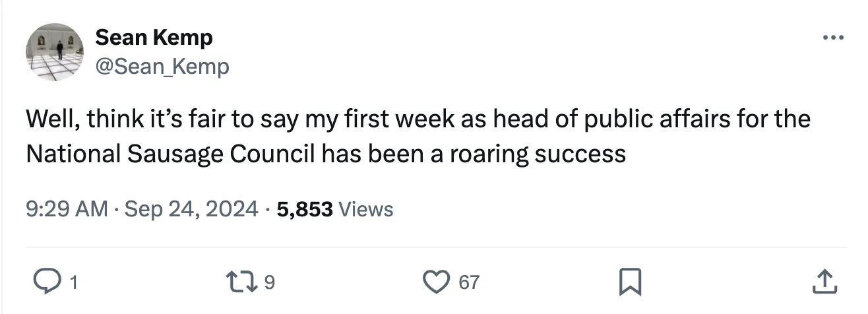Screen dimensions: 868x314
Task: Click the word "Views" label
Action: 366,210
